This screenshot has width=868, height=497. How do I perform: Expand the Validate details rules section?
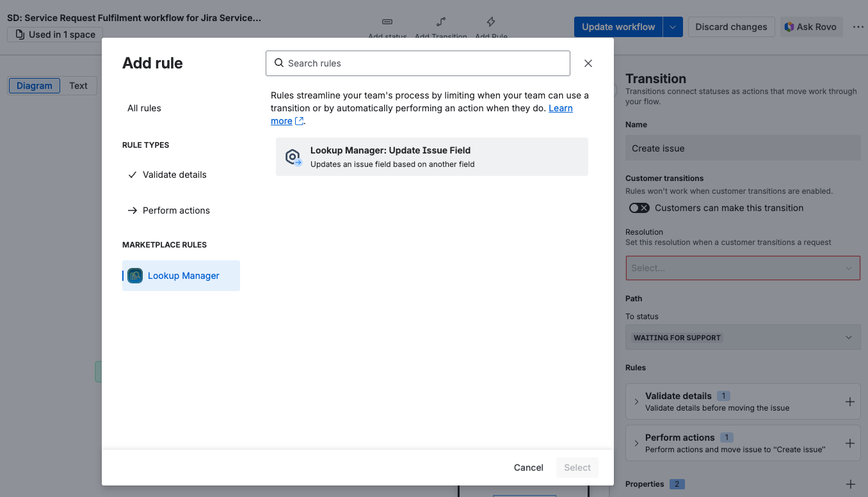point(636,401)
